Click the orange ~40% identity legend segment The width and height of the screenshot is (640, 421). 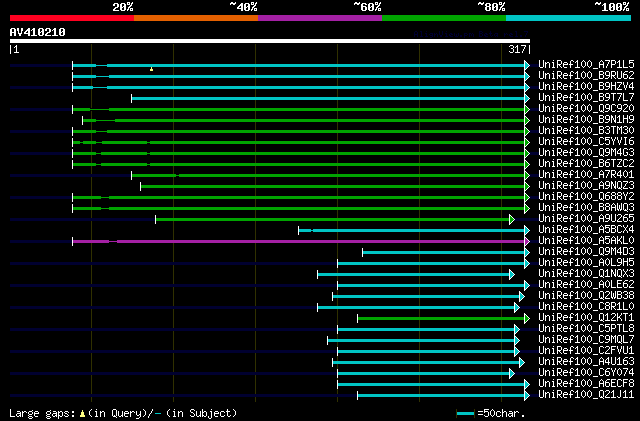click(196, 18)
